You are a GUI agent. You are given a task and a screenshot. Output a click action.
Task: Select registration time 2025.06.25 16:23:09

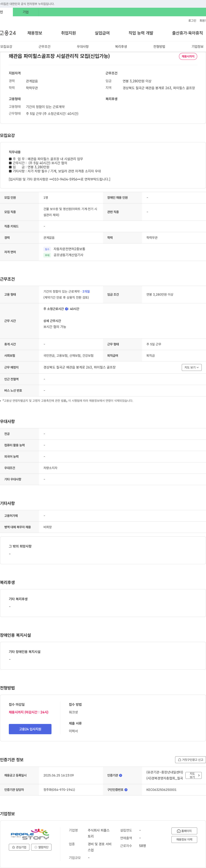(59, 775)
